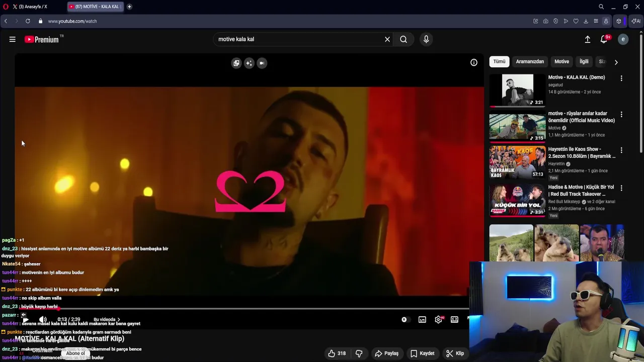Toggle subtitles/captions in player
The width and height of the screenshot is (644, 362).
point(422,319)
